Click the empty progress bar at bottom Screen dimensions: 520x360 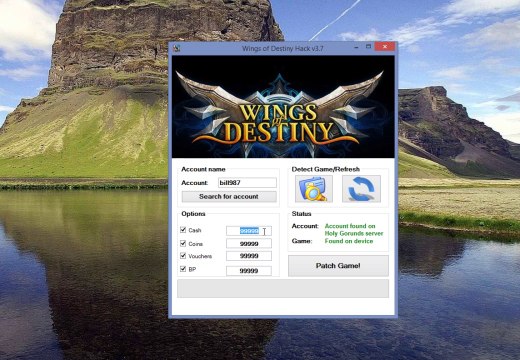coord(283,289)
